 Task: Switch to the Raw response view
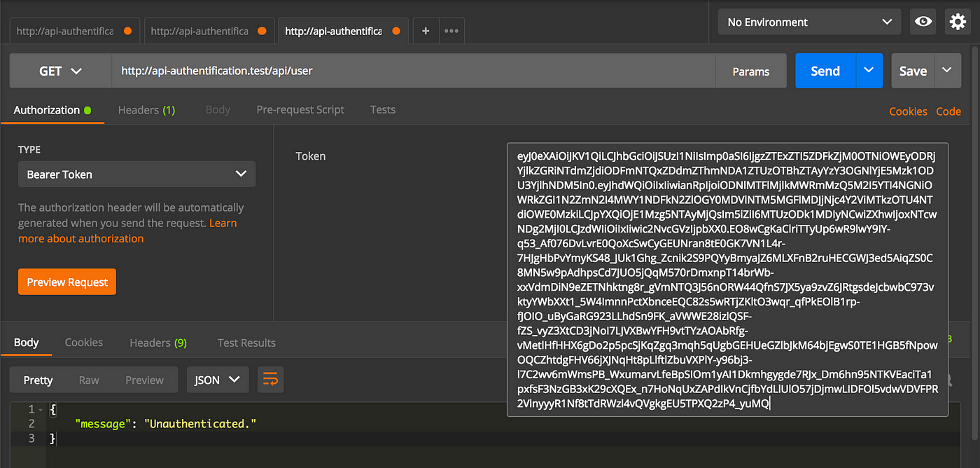click(89, 380)
